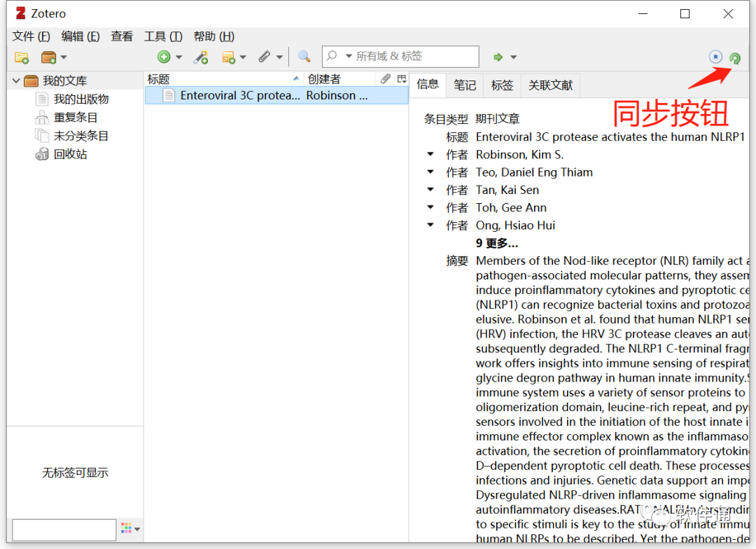Open the 查看 menu

click(x=122, y=36)
